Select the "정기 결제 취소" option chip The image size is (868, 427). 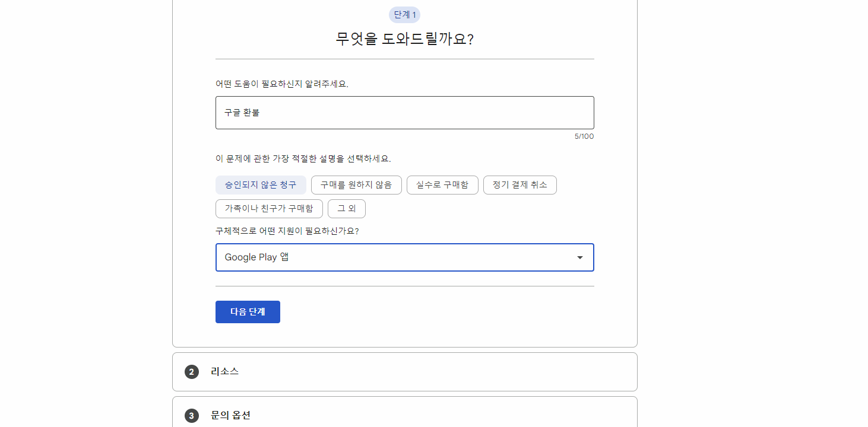coord(519,184)
